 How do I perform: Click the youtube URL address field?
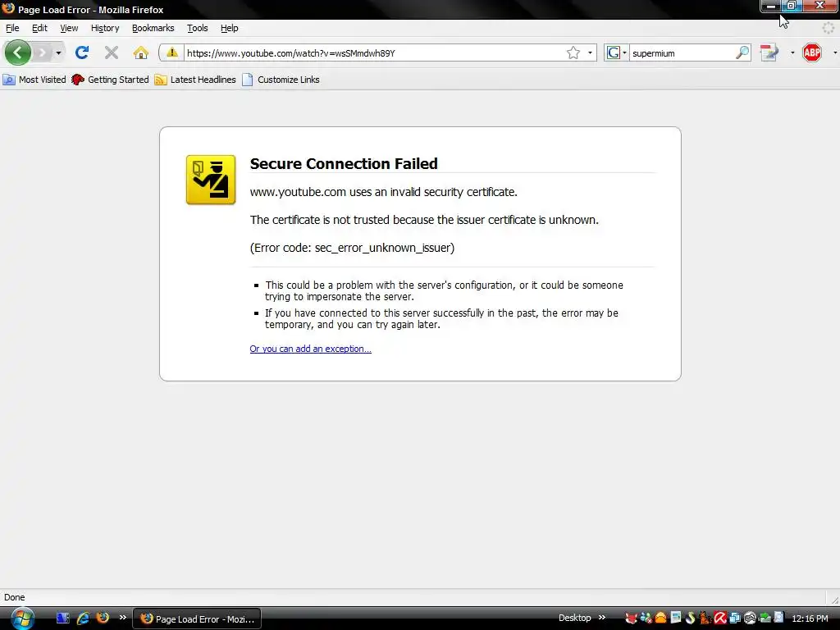373,53
